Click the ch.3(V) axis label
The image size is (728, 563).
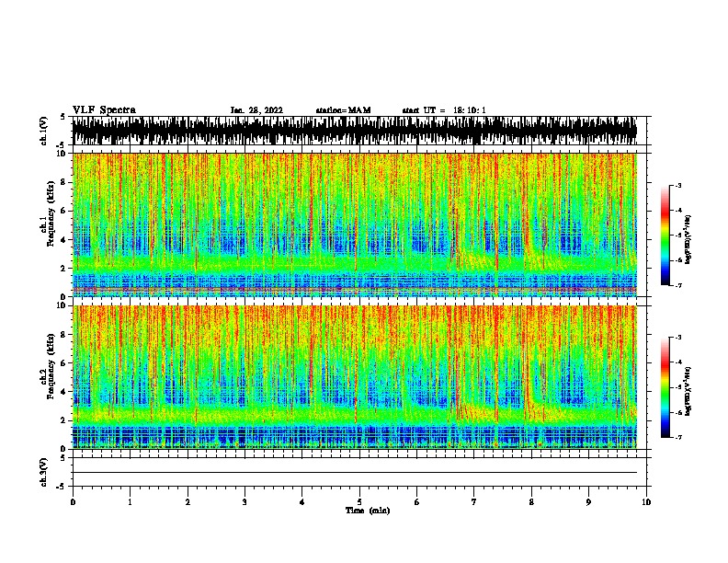coord(43,472)
